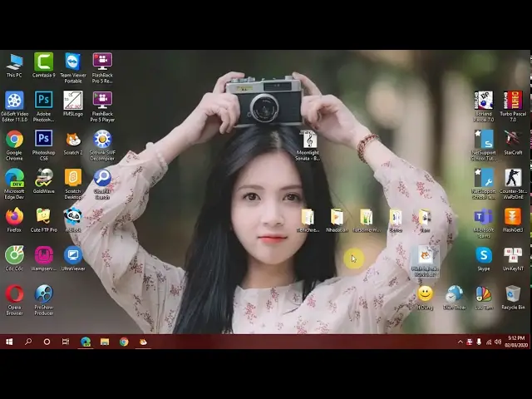Viewport: 532px width, 399px height.
Task: Select the StarCraft desktop icon
Action: (x=513, y=143)
